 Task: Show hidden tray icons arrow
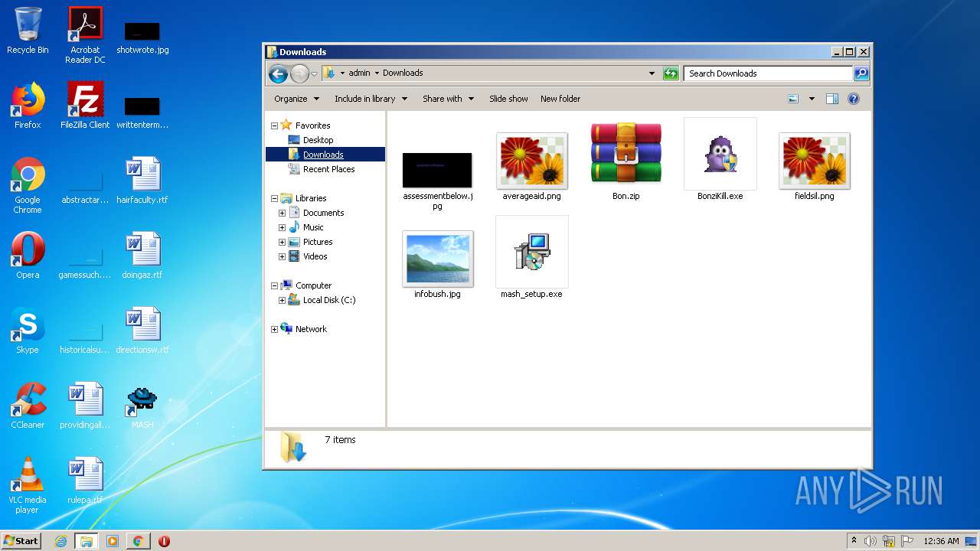[854, 541]
